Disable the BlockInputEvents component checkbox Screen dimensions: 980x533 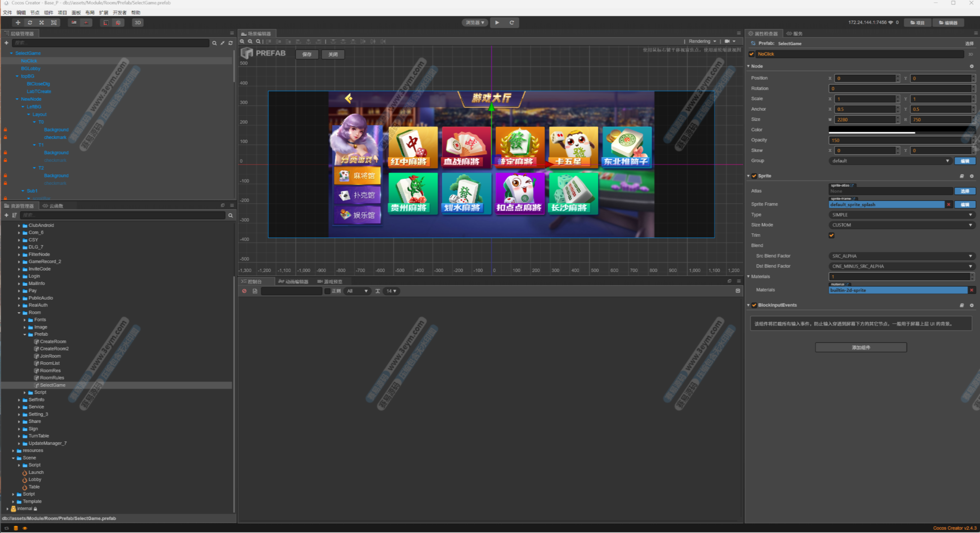point(754,305)
